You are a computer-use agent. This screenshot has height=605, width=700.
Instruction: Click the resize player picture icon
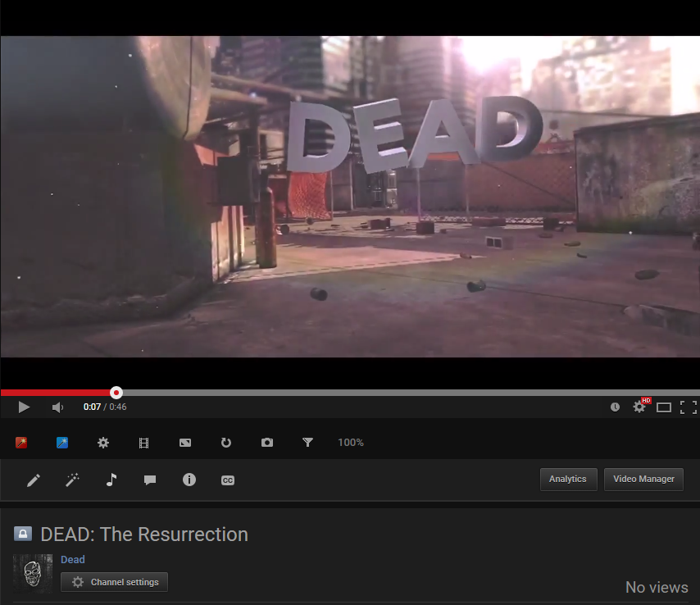pyautogui.click(x=184, y=443)
